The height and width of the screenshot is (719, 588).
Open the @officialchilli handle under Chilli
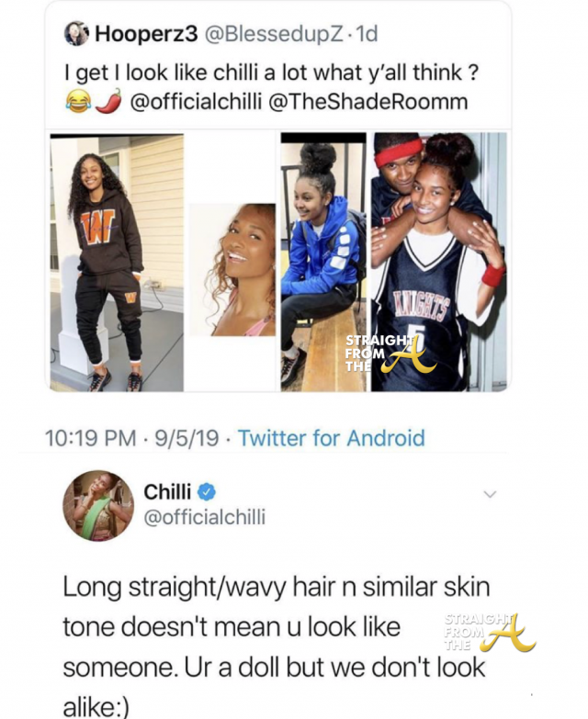(205, 517)
